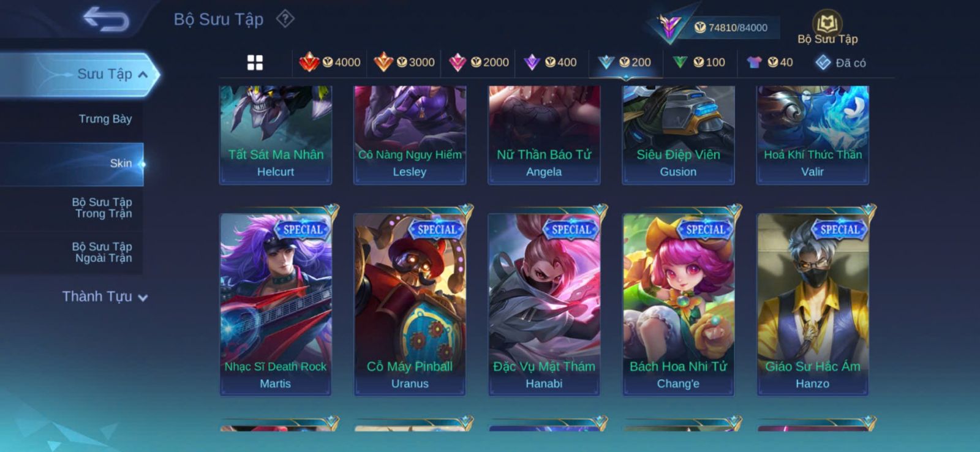Filter skins by the 40-point shirt tier

click(769, 62)
